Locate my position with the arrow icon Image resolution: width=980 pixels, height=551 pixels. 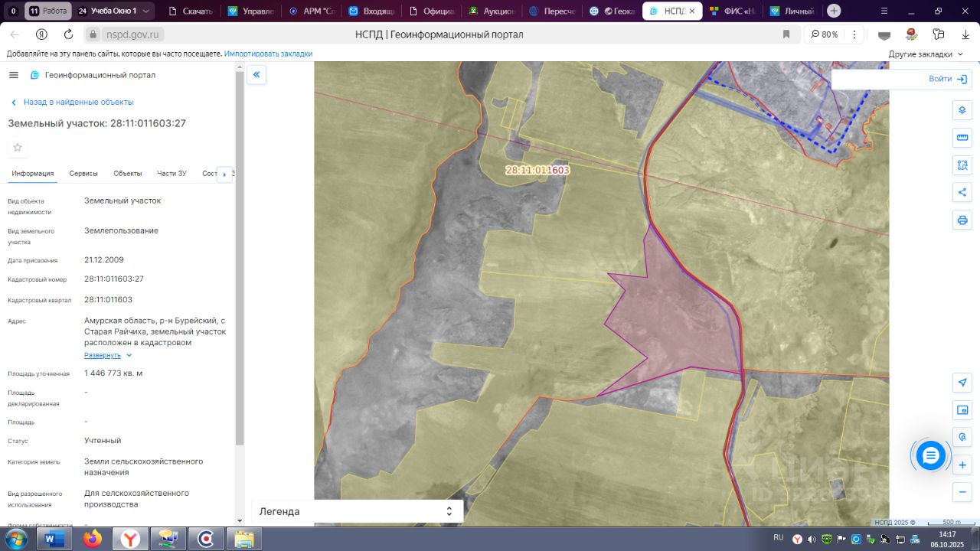[x=962, y=382]
